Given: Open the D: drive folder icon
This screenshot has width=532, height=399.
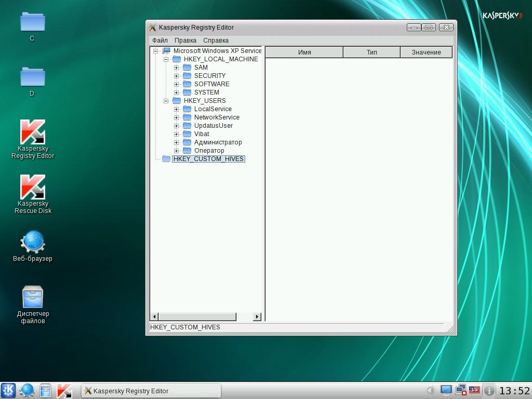Looking at the screenshot, I should tap(33, 77).
